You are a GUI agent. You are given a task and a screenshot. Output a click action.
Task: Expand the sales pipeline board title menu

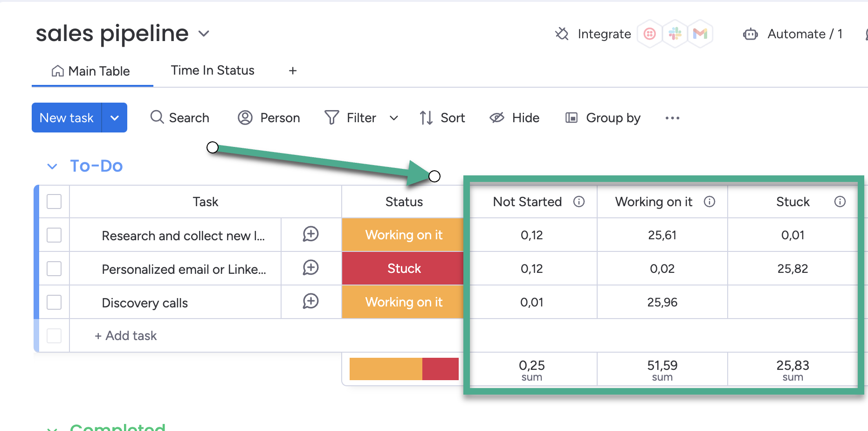coord(204,34)
